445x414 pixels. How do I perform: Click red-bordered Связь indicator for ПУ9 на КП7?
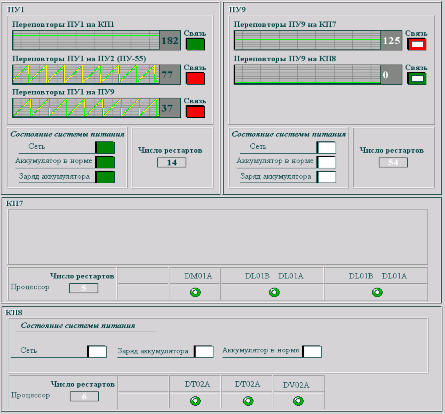[x=417, y=44]
